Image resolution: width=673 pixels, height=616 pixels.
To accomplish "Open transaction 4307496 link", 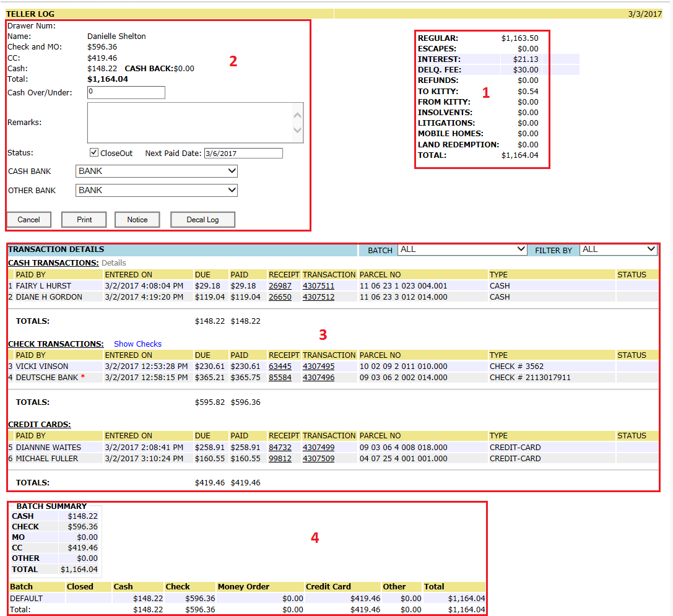I will coord(318,378).
